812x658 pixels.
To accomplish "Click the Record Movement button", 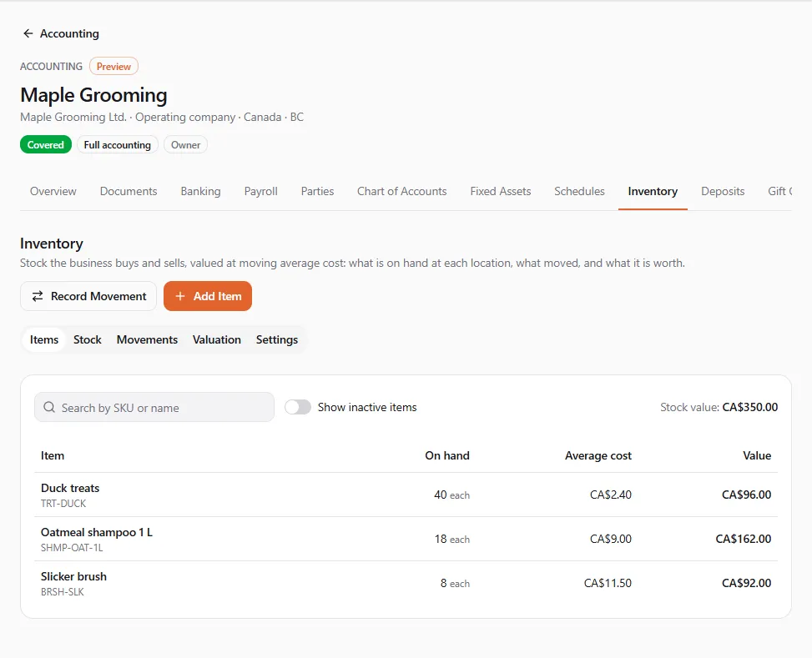I will [x=88, y=296].
